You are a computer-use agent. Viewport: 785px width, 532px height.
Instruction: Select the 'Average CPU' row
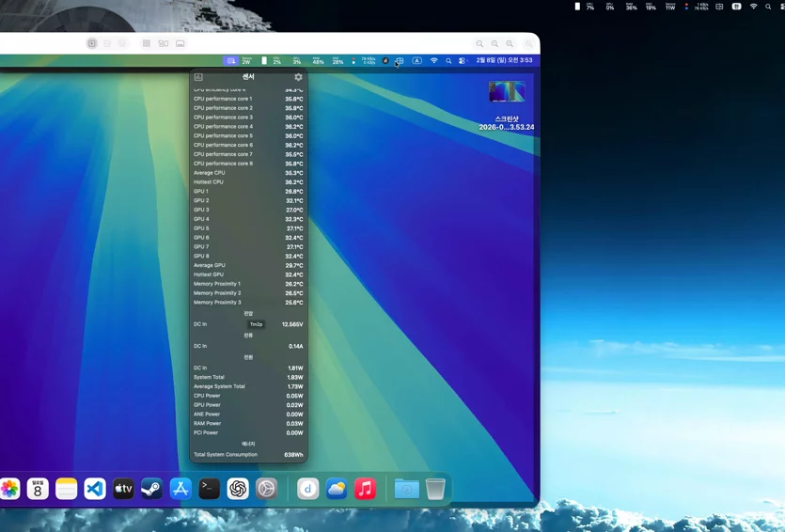click(248, 173)
